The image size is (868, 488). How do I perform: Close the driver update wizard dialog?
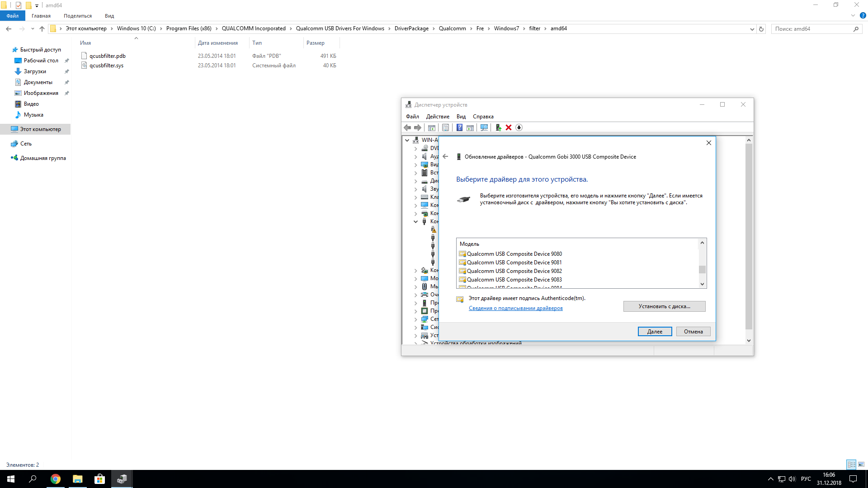coord(709,143)
